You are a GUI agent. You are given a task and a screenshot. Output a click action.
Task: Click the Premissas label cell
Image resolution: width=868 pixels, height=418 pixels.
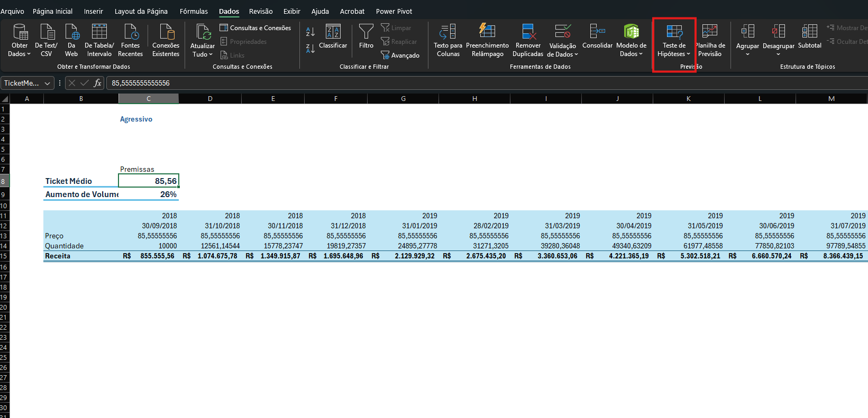(149, 169)
